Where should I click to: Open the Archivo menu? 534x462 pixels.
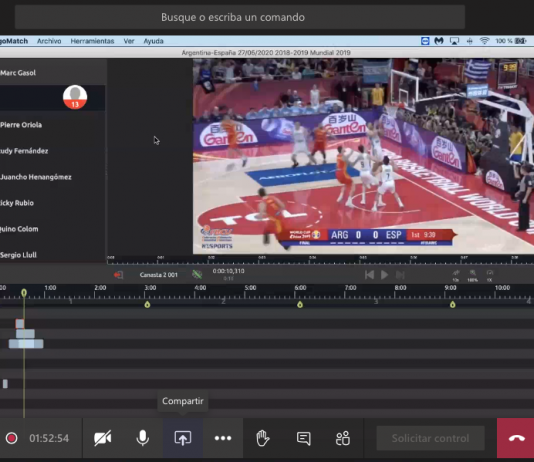49,41
